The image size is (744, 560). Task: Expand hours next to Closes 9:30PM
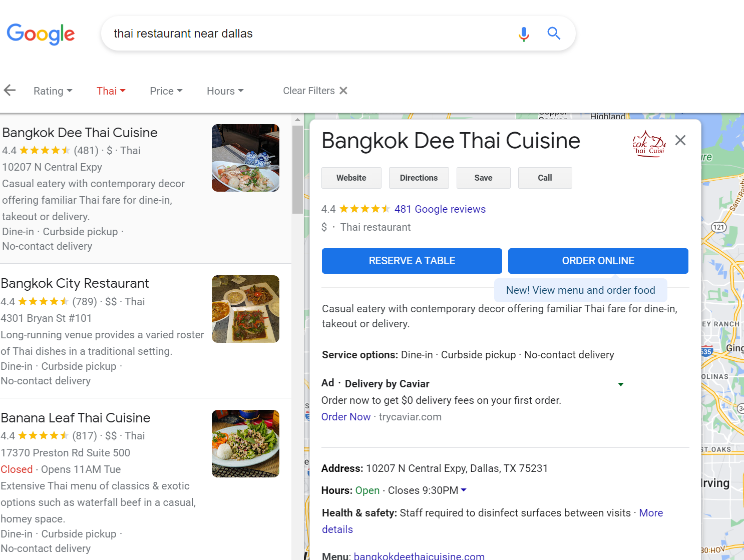[464, 490]
